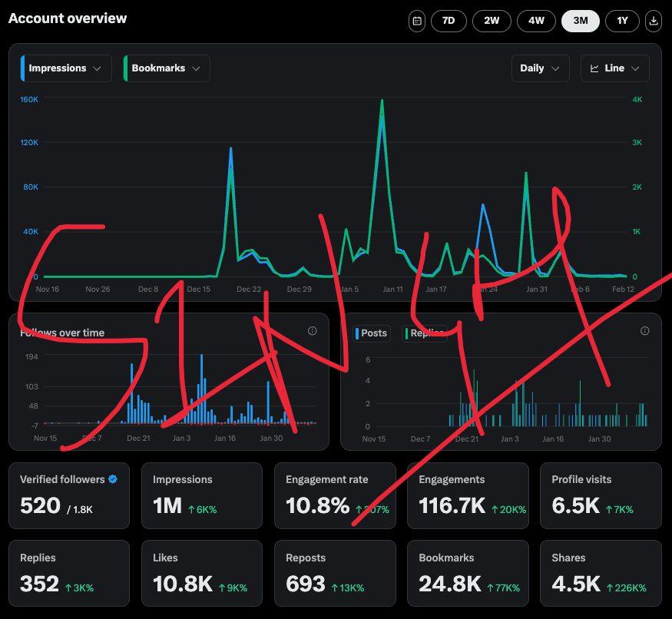Expand the Daily interval dropdown
The image size is (672, 619).
click(x=540, y=68)
